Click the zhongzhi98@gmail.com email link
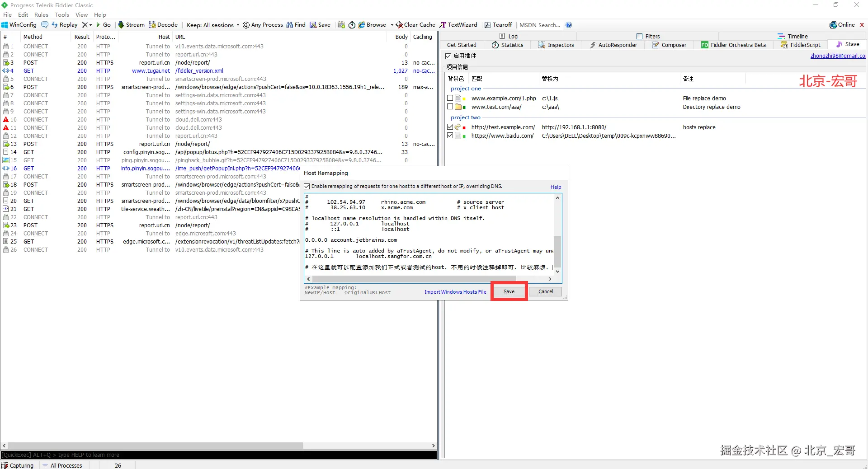Screen dimensions: 868x469 coord(838,56)
